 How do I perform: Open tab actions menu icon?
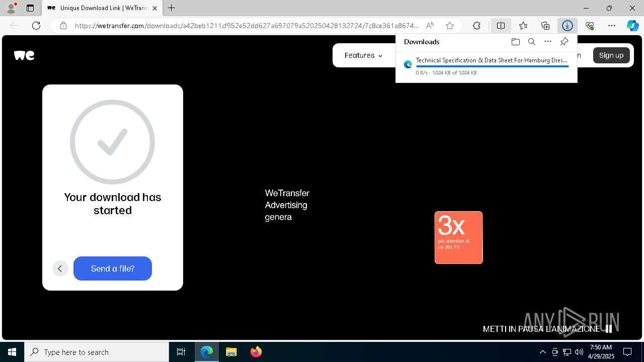[x=30, y=8]
